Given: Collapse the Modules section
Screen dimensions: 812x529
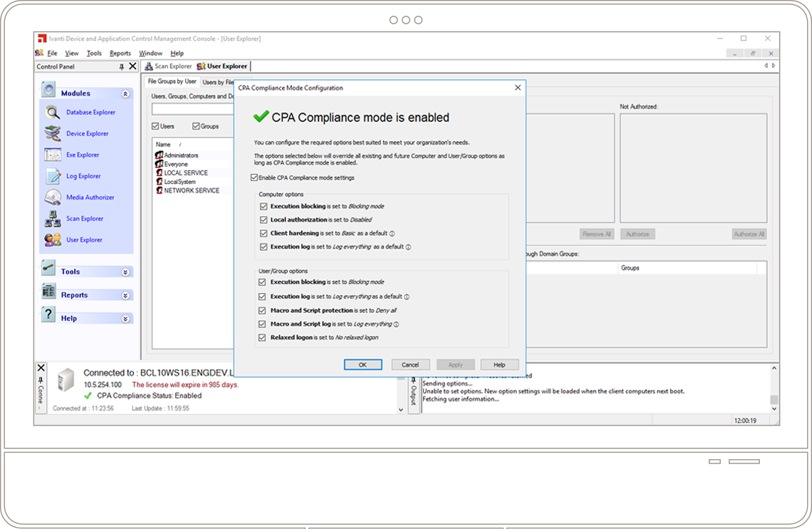Looking at the screenshot, I should pyautogui.click(x=125, y=94).
